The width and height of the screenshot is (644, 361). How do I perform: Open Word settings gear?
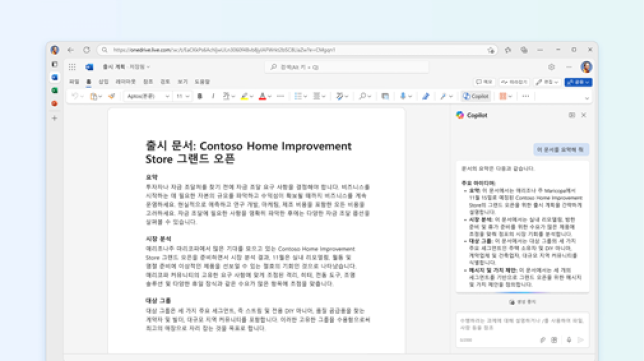pyautogui.click(x=552, y=67)
